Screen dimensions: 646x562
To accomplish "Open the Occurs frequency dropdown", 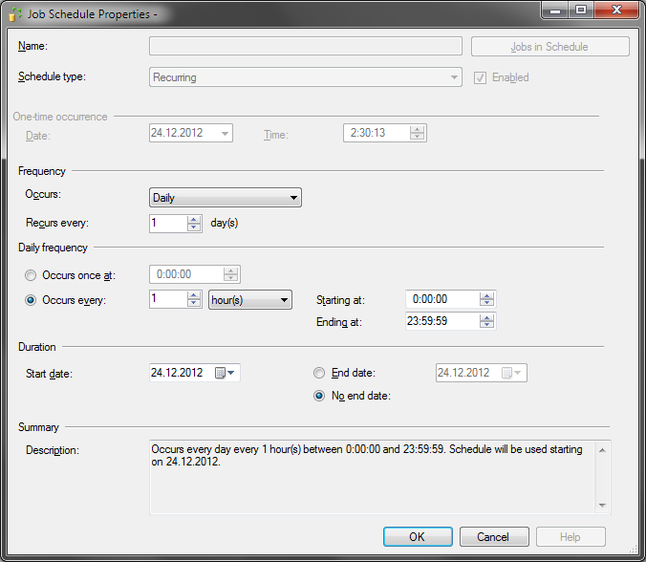I will click(225, 198).
